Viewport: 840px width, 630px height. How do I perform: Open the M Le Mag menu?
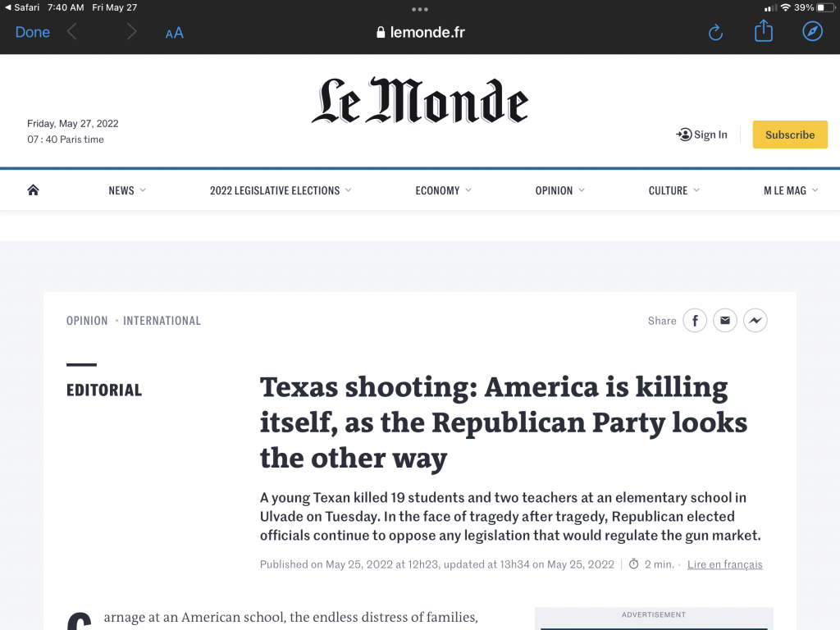click(x=791, y=190)
